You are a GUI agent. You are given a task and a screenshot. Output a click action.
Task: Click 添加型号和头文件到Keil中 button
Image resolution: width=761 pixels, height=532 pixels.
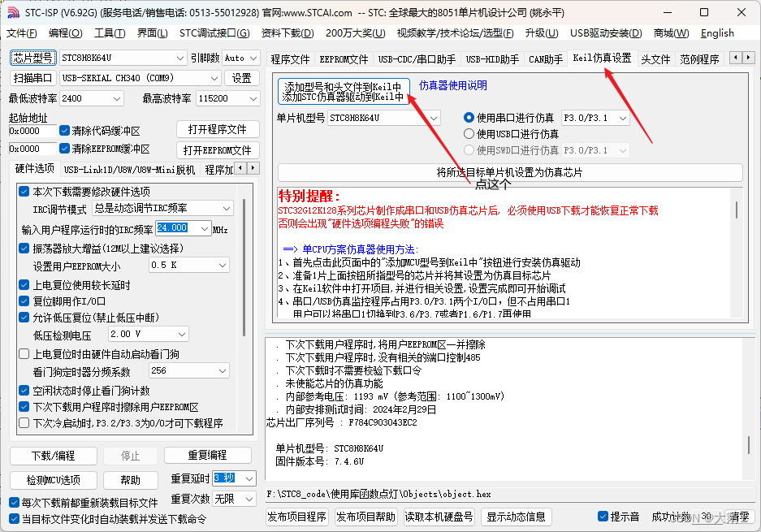point(344,92)
